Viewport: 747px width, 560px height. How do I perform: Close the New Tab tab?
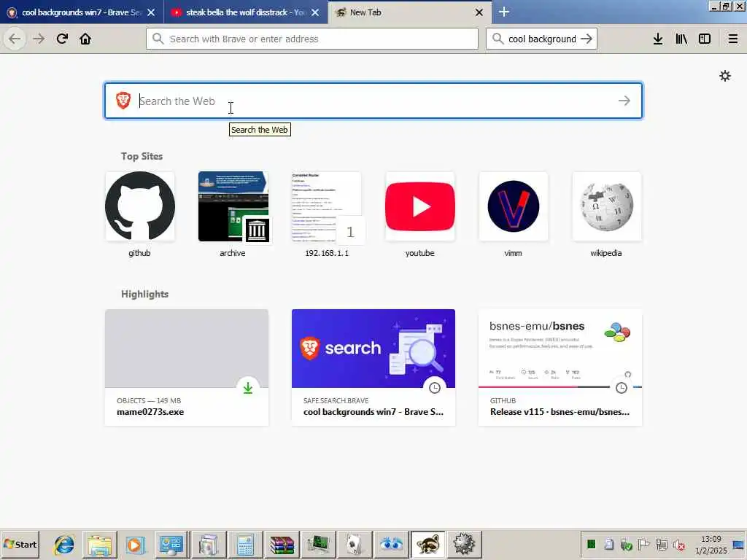479,12
